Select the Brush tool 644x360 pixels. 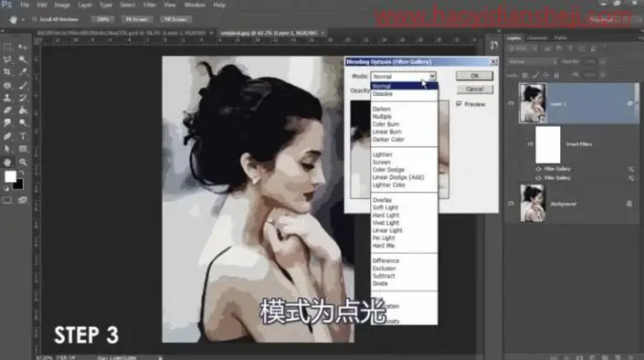[x=23, y=86]
